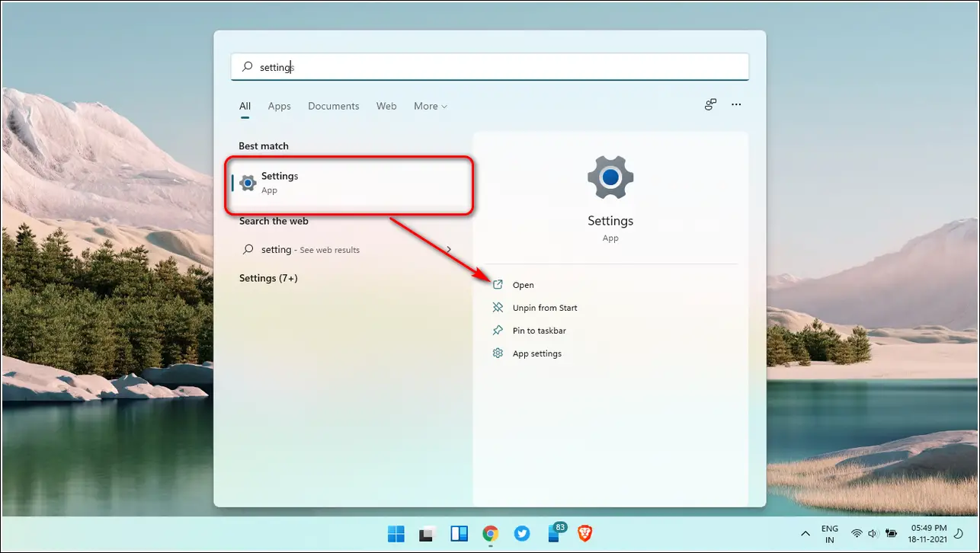
Task: Launch Google Chrome from taskbar
Action: tap(491, 533)
